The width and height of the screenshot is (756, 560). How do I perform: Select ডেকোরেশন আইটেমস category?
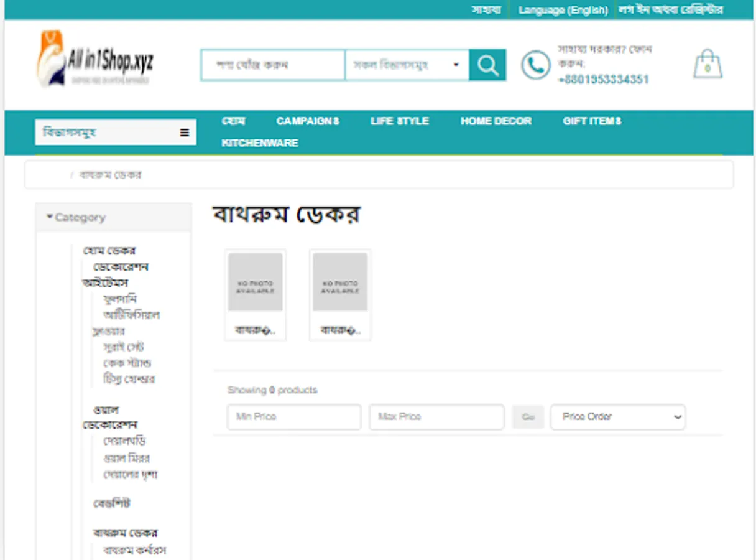point(115,274)
